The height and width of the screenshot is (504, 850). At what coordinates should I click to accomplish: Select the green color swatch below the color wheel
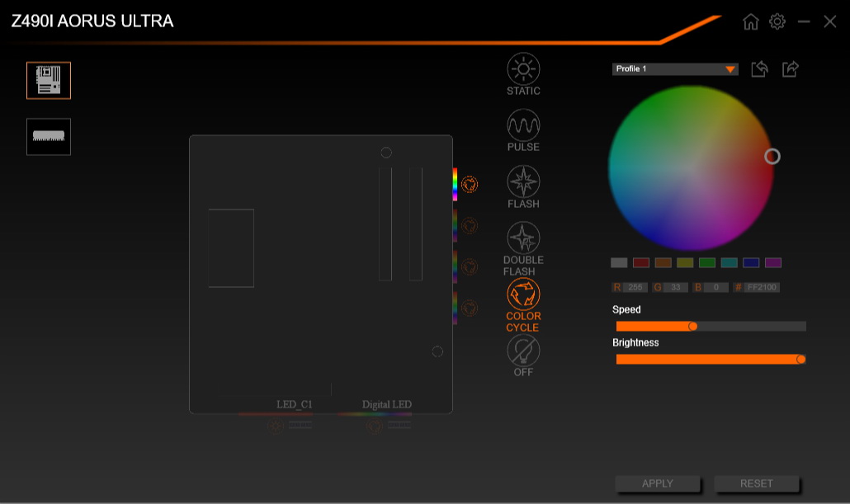[x=705, y=262]
